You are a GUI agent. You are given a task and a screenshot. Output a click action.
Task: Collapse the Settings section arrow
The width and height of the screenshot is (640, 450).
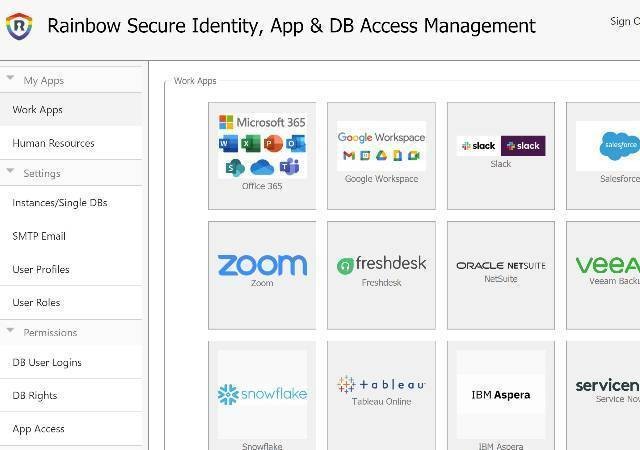click(10, 173)
